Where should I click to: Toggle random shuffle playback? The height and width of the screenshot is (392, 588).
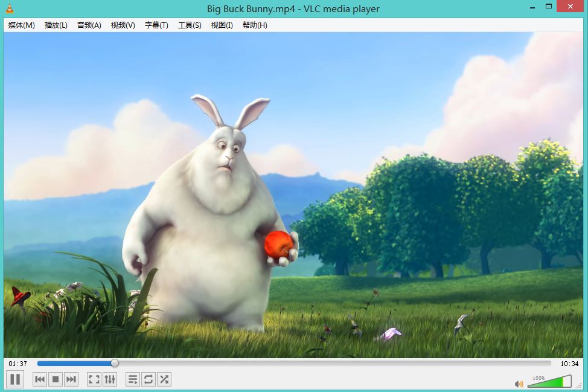pos(164,379)
